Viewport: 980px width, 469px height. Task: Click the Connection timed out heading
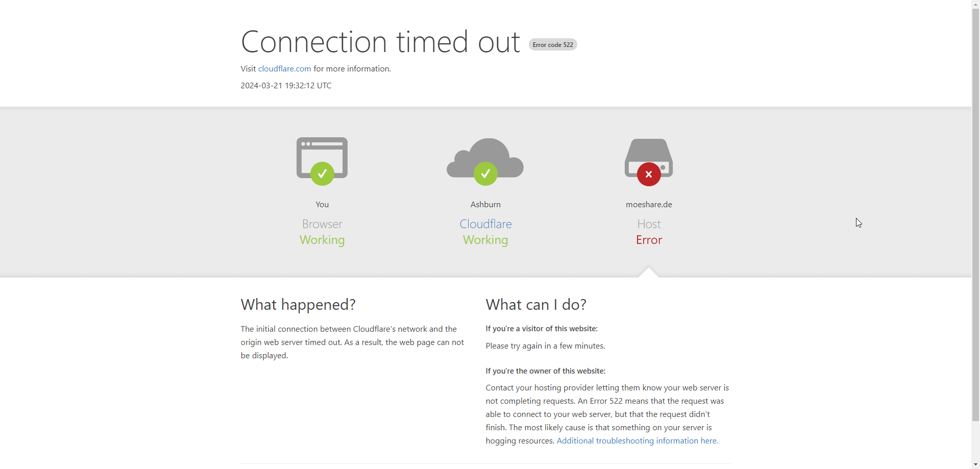(380, 42)
